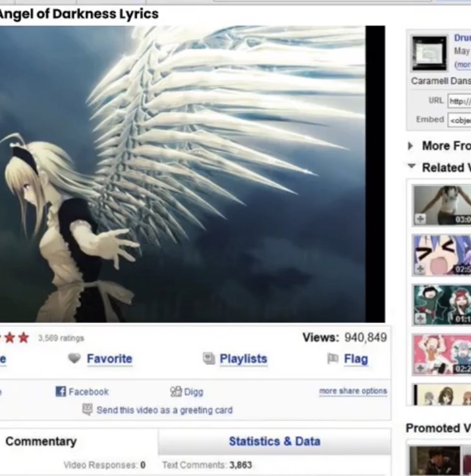
Task: Switch to the Statistics & Data tab
Action: point(274,441)
